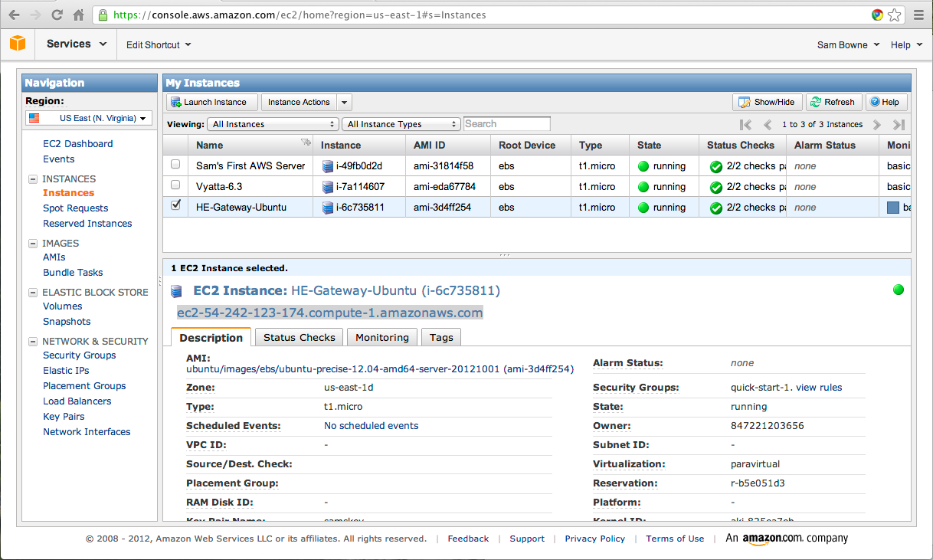The image size is (933, 560).
Task: Check the Sam's First AWS Server checkbox
Action: coord(175,165)
